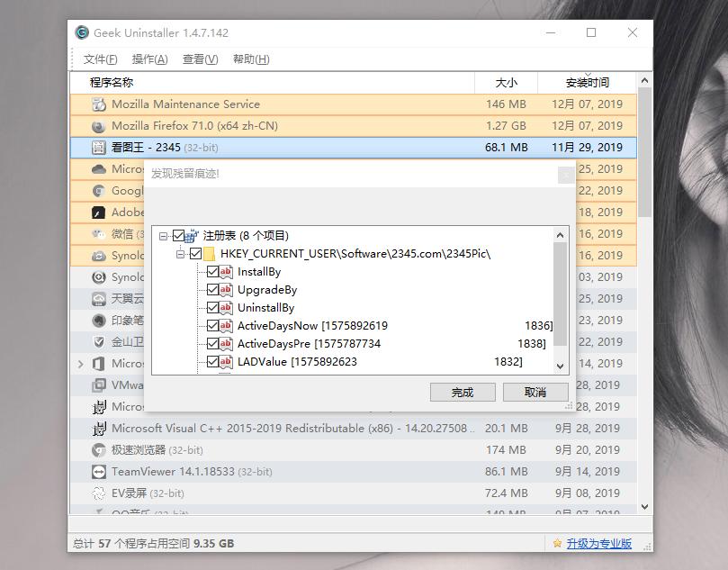Uncheck the LADValue checkbox
The height and width of the screenshot is (570, 728).
[x=212, y=362]
